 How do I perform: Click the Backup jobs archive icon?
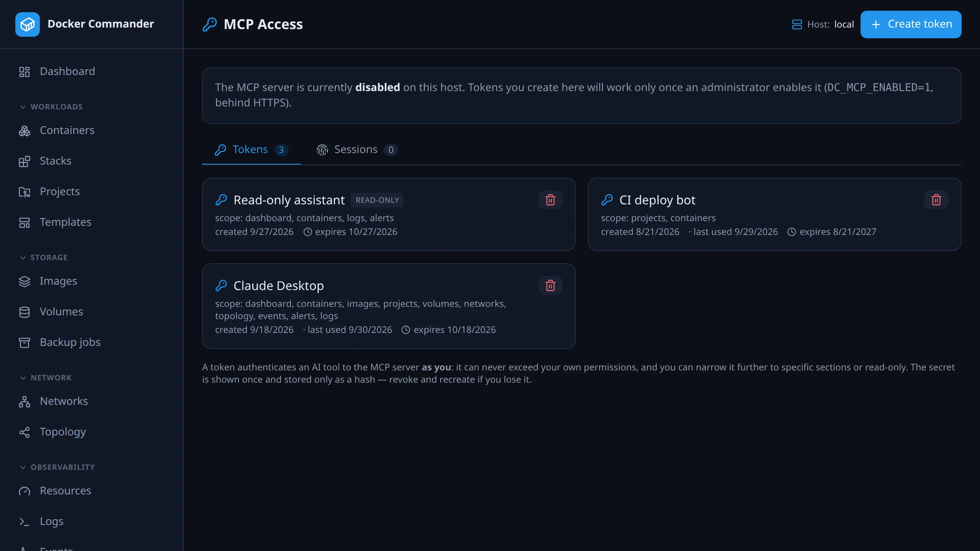tap(24, 342)
